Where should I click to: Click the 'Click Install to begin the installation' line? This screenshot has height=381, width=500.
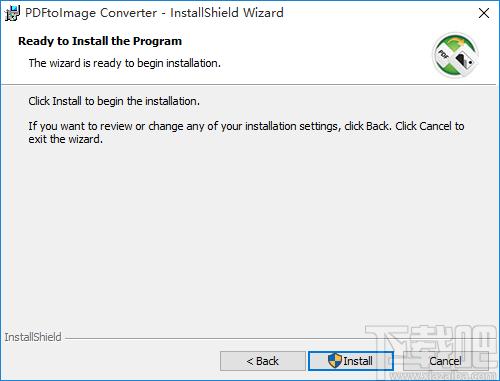coord(114,101)
